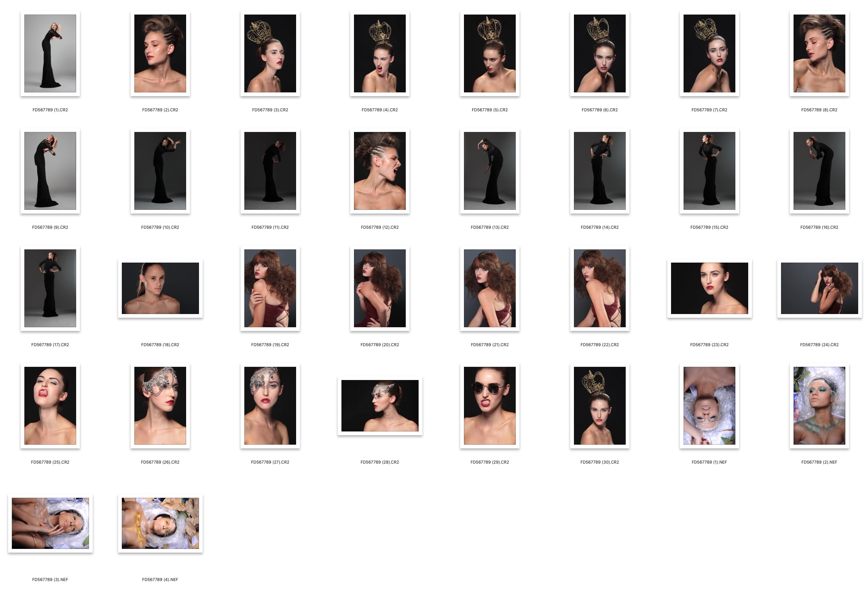
Task: Choose thumbnail FD567789 (8).CR2
Action: pyautogui.click(x=819, y=53)
